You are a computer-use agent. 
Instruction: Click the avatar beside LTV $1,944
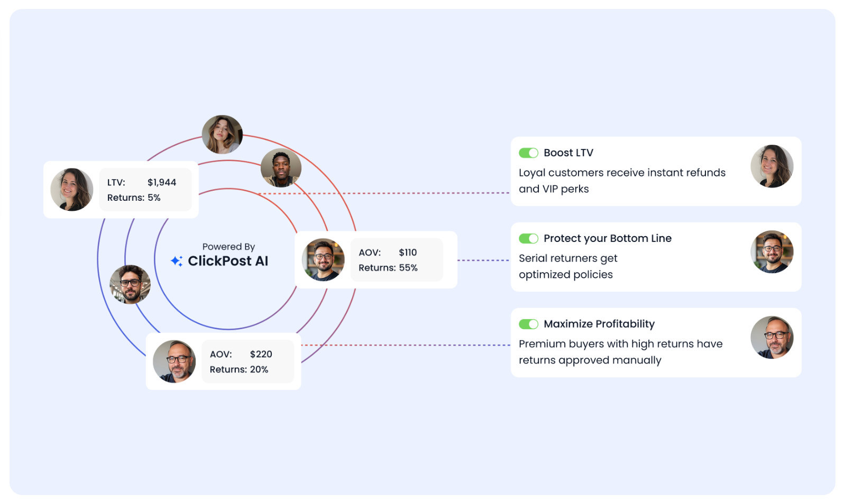(72, 190)
